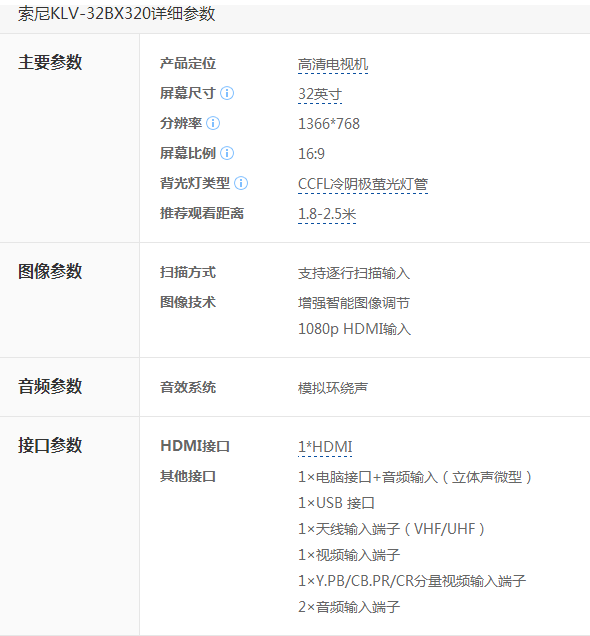Open the 1.8-2.5米 viewing distance link
Image resolution: width=590 pixels, height=636 pixels.
tap(327, 214)
